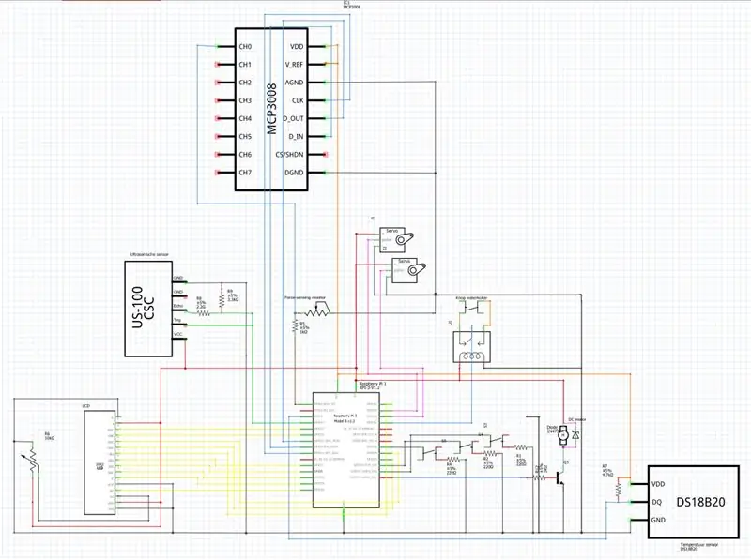Click the "IC1 MCP3008" caption at top
Image resolution: width=751 pixels, height=560 pixels.
[x=352, y=5]
